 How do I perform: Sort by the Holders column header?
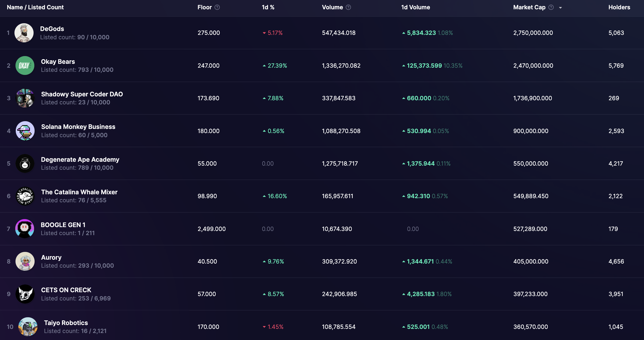(619, 7)
